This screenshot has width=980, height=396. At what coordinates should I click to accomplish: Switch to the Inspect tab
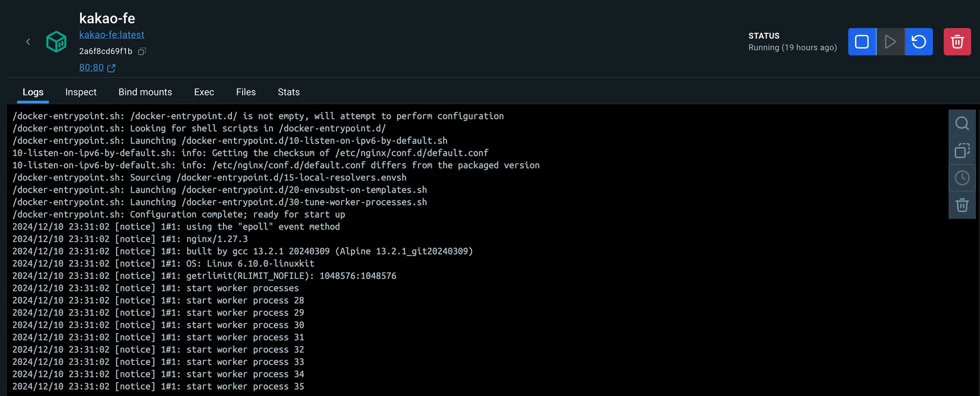point(81,92)
